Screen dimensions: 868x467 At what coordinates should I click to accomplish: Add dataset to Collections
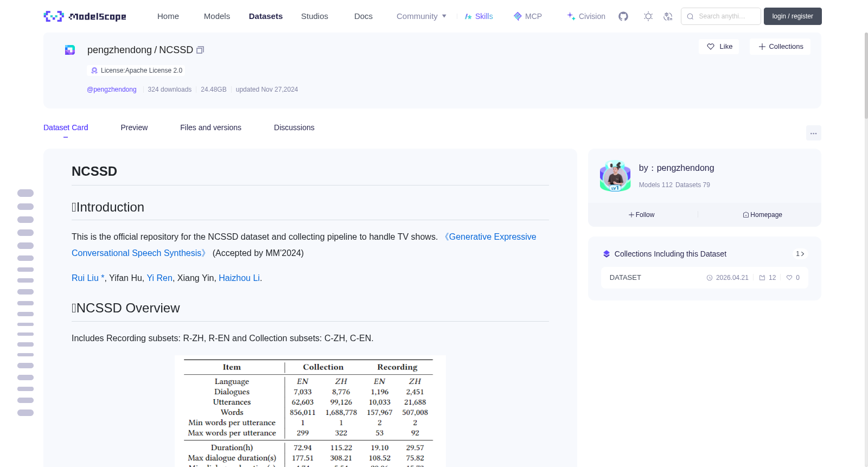(780, 47)
